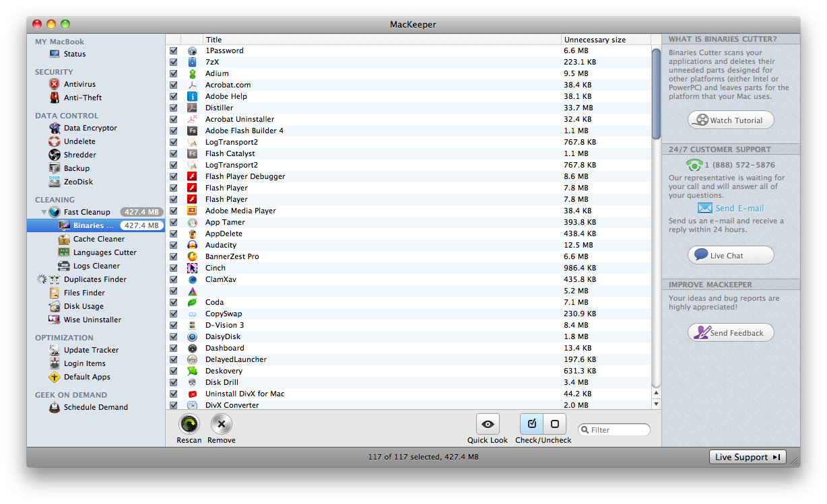Toggle the ClamXav row checkbox
This screenshot has height=504, width=827.
pos(174,279)
